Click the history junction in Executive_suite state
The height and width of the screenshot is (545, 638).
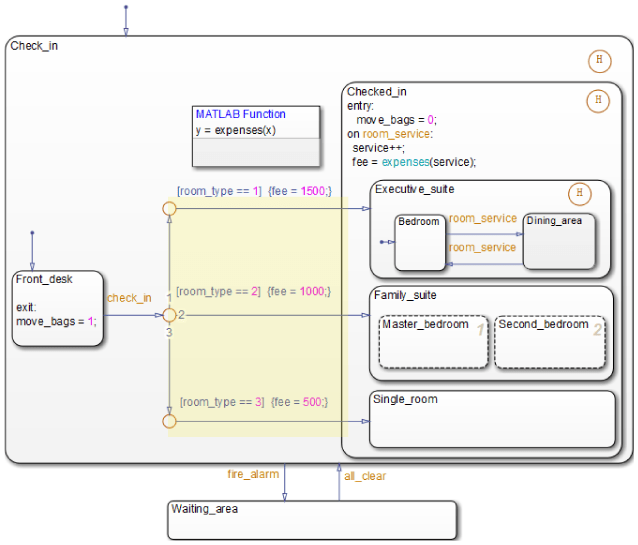(579, 194)
